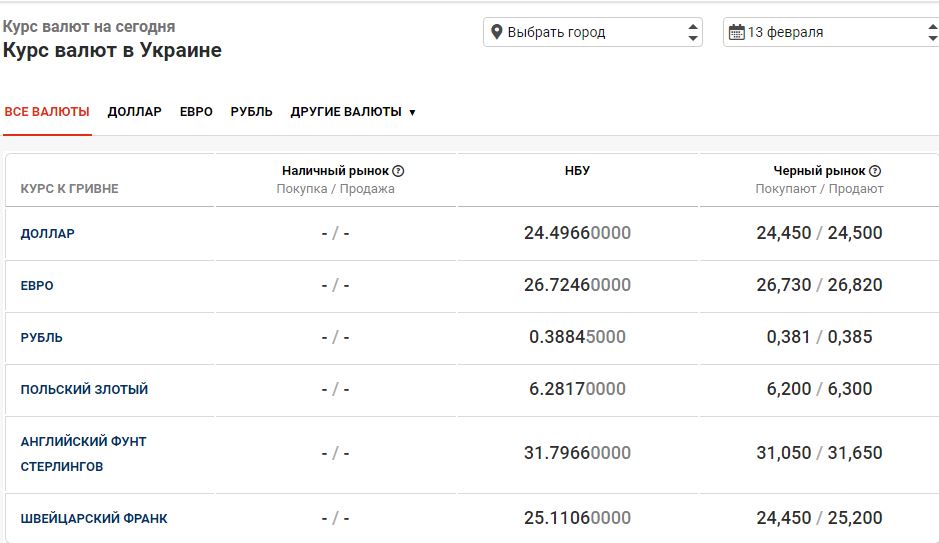Click the map pin icon in city selector
939x543 pixels.
[496, 32]
